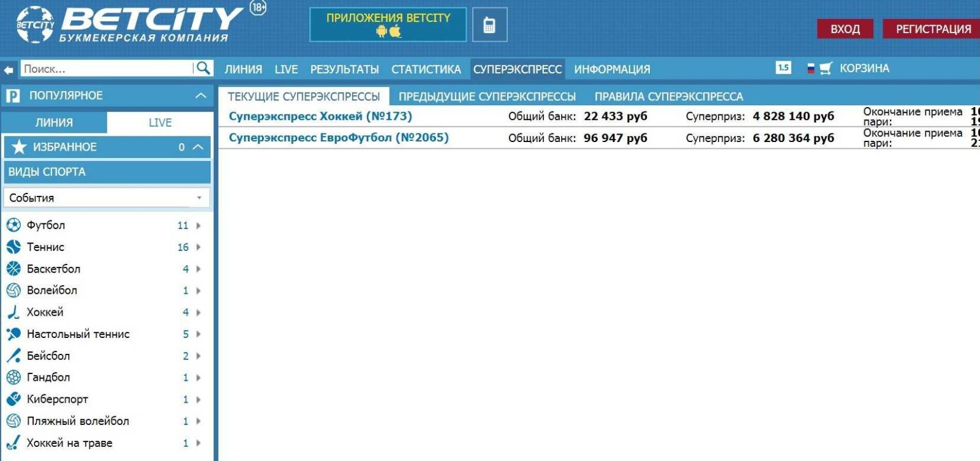
Task: Click the Пляжный волейбол icon
Action: (x=13, y=421)
